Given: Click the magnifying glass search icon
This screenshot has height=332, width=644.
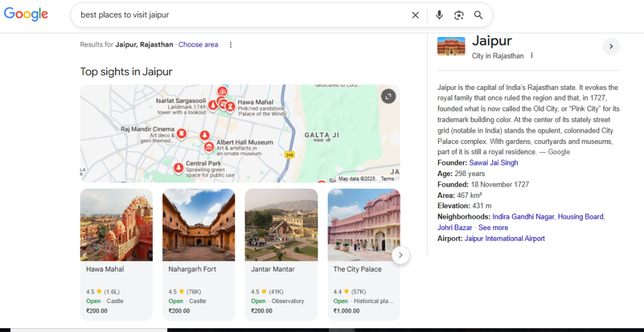Looking at the screenshot, I should [x=479, y=15].
